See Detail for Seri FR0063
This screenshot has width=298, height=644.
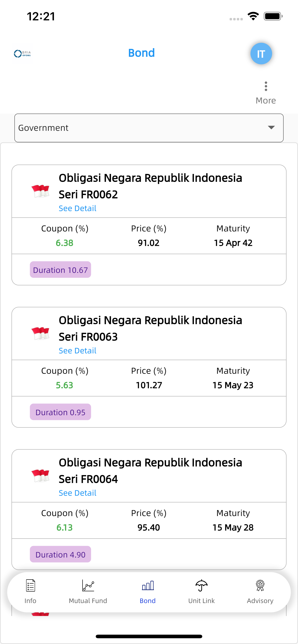tap(77, 351)
